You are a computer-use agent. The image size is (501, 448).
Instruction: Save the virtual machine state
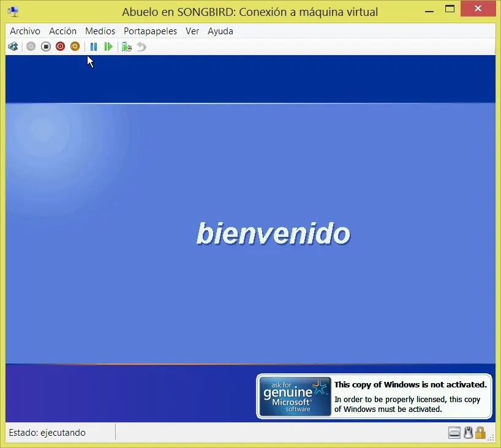point(75,46)
